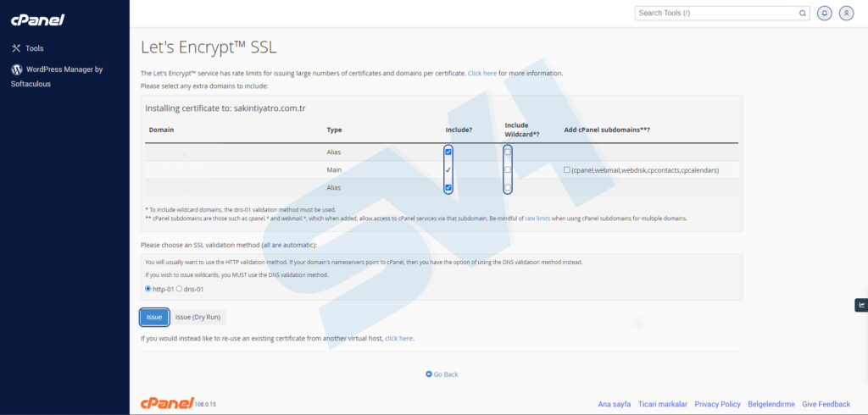Click the search magnifier icon
This screenshot has height=415, width=868.
[x=802, y=14]
